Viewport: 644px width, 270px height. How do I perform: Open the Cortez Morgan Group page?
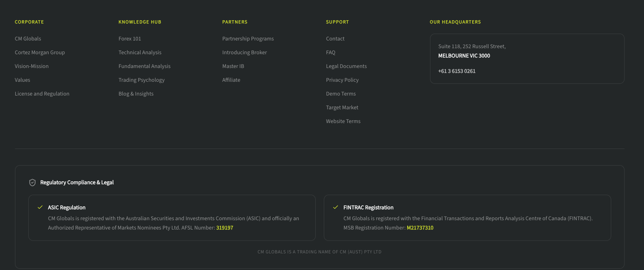click(40, 52)
